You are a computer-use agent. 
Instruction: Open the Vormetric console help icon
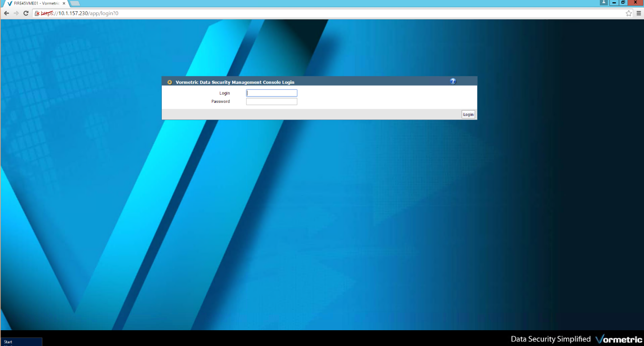453,81
